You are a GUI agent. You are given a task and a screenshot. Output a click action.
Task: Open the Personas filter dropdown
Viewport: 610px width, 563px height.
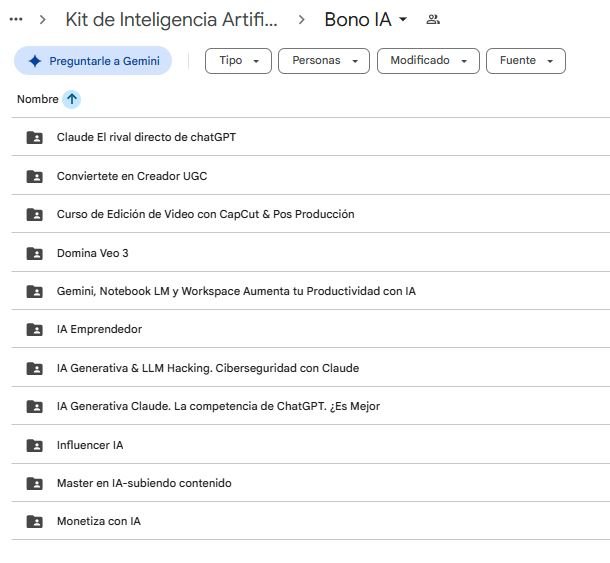[324, 61]
